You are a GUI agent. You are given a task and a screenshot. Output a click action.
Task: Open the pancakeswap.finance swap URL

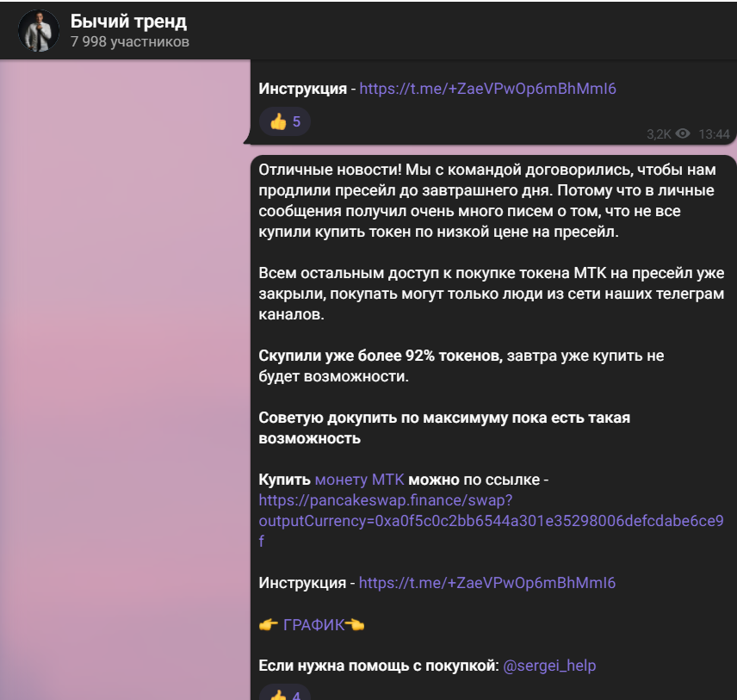pos(491,521)
